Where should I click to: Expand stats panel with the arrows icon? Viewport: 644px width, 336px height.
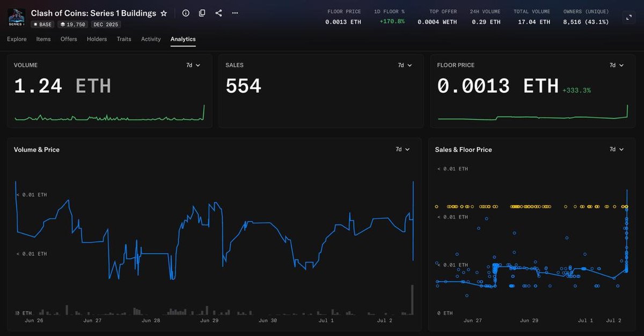click(629, 17)
